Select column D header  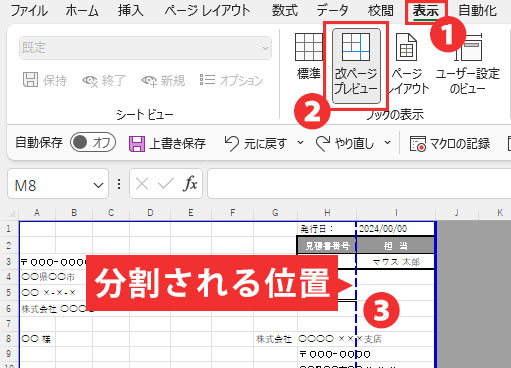pyautogui.click(x=150, y=213)
